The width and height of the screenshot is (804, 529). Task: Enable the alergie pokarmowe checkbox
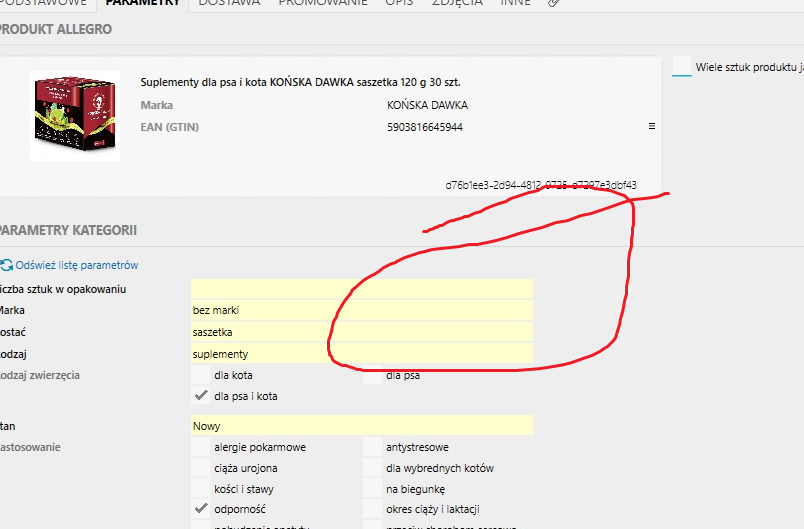200,447
